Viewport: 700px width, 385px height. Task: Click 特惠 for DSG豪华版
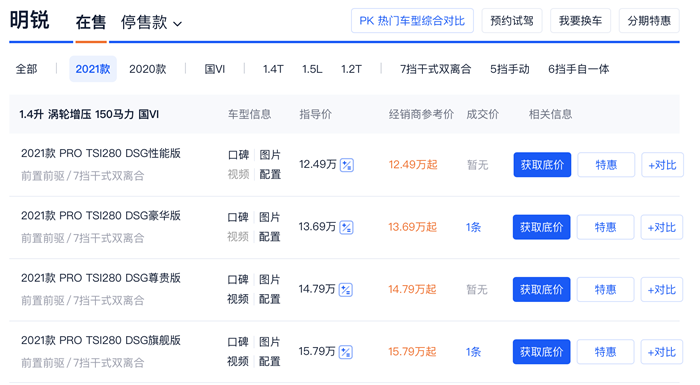tap(605, 227)
